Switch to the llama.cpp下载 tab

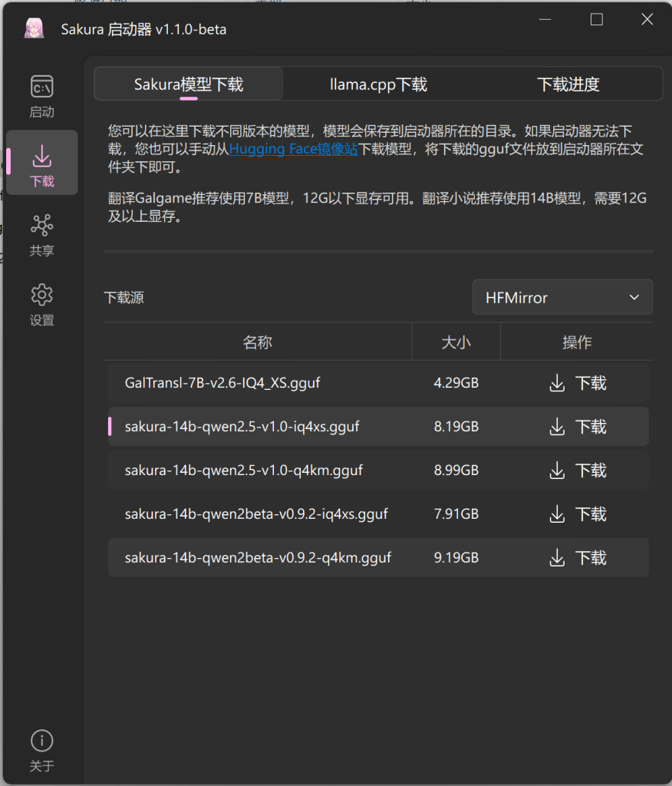pos(378,84)
